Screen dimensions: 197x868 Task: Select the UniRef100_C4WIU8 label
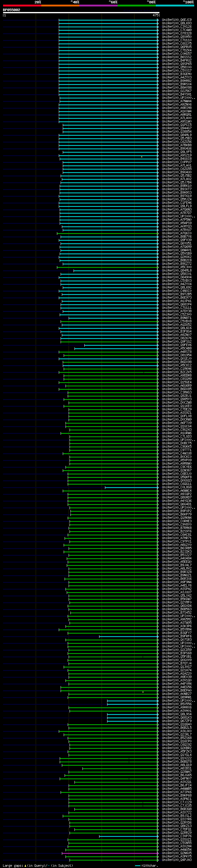coord(177,453)
